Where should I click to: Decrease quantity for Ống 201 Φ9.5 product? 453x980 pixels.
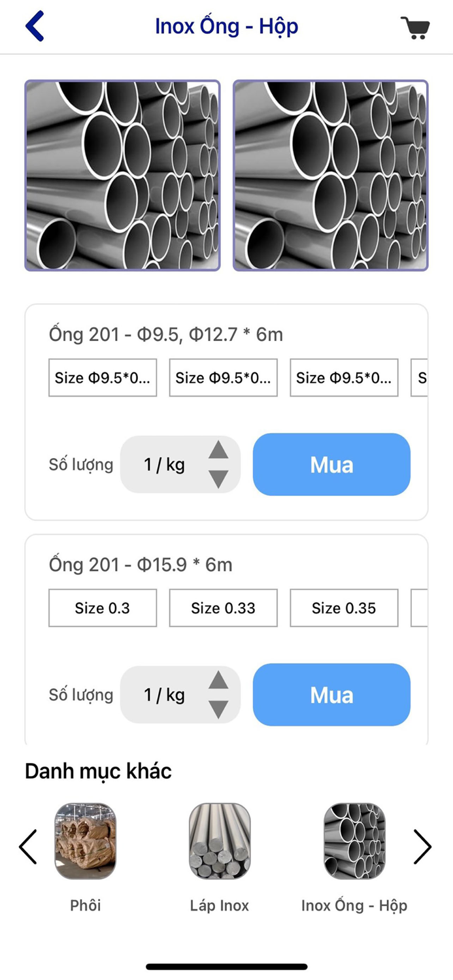pyautogui.click(x=218, y=479)
